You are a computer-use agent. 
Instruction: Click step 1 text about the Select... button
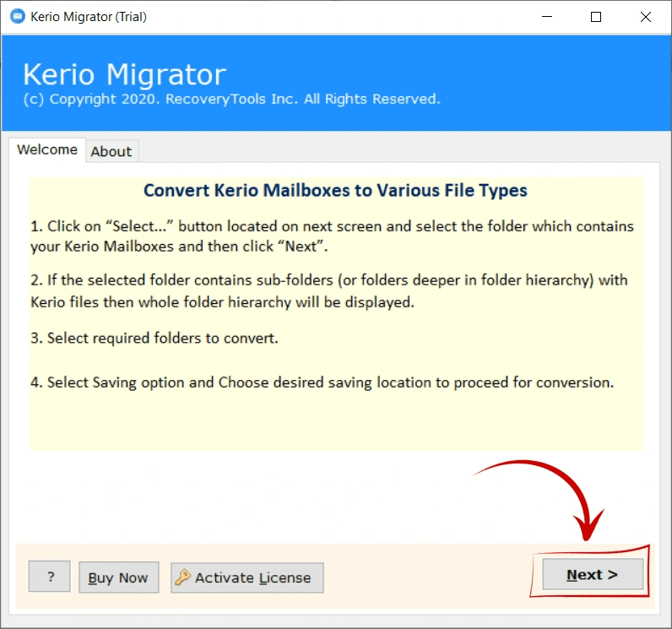coord(332,236)
